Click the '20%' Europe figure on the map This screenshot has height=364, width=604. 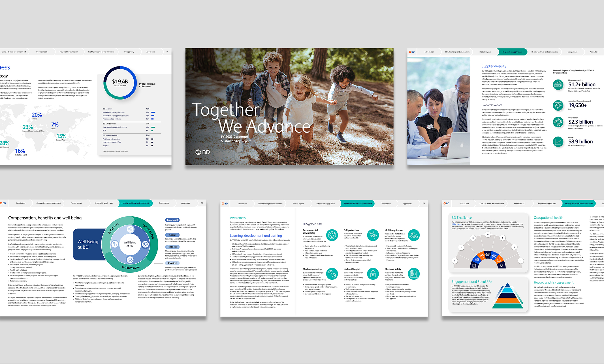(37, 115)
